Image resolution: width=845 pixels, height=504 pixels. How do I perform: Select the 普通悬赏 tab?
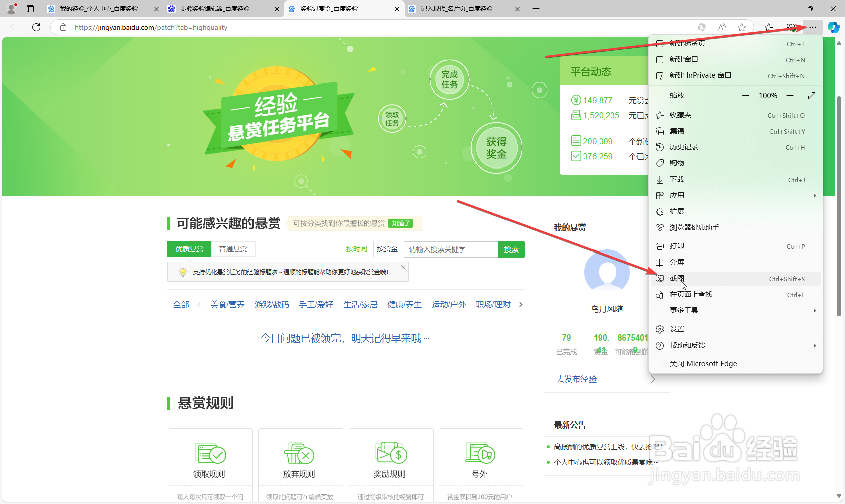(x=233, y=249)
